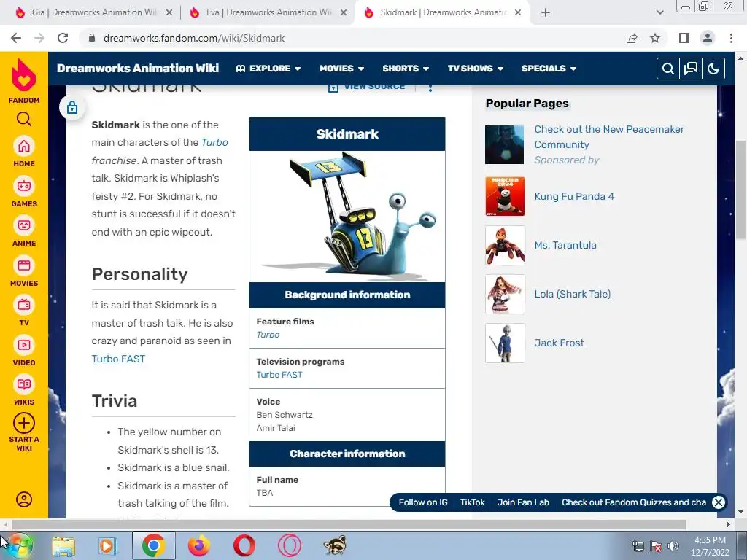Open the Lola (Shark Tale) link
747x560 pixels.
click(x=572, y=294)
